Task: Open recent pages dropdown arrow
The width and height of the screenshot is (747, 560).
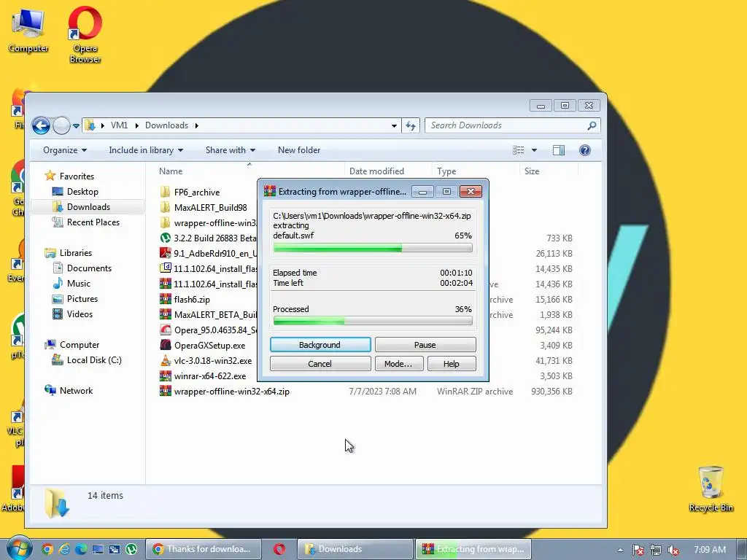Action: [76, 126]
